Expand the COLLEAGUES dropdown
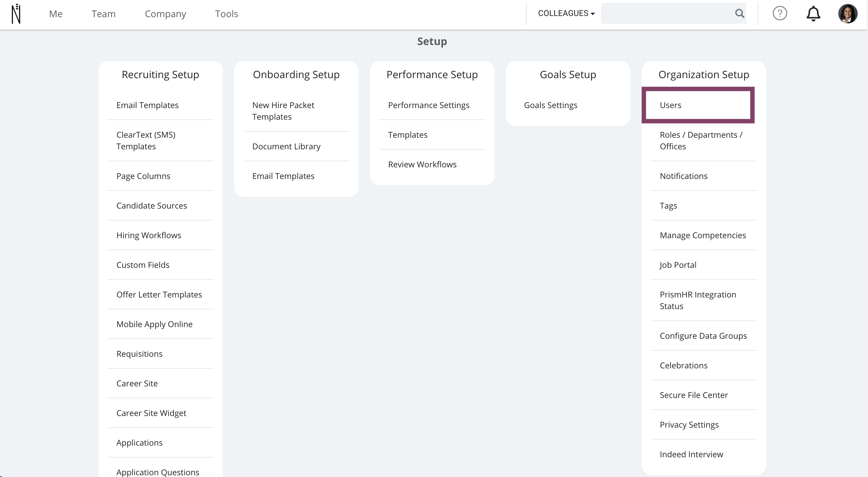The height and width of the screenshot is (477, 868). coord(566,13)
